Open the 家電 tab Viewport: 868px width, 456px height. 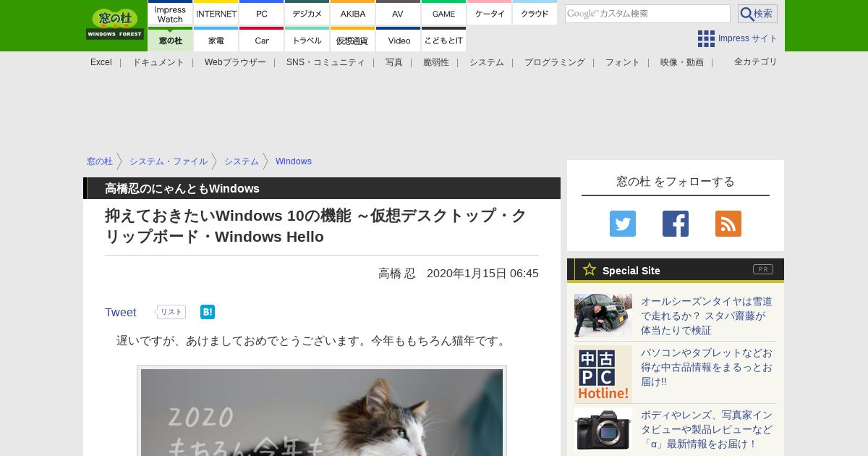(216, 39)
